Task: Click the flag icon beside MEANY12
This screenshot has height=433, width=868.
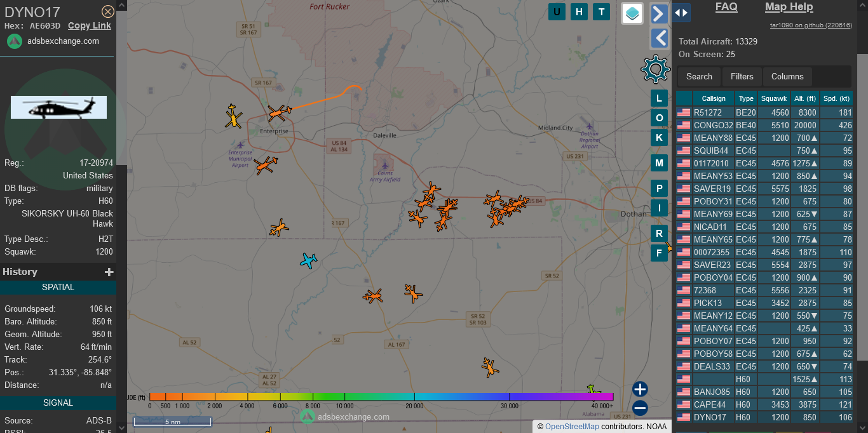Action: [684, 316]
